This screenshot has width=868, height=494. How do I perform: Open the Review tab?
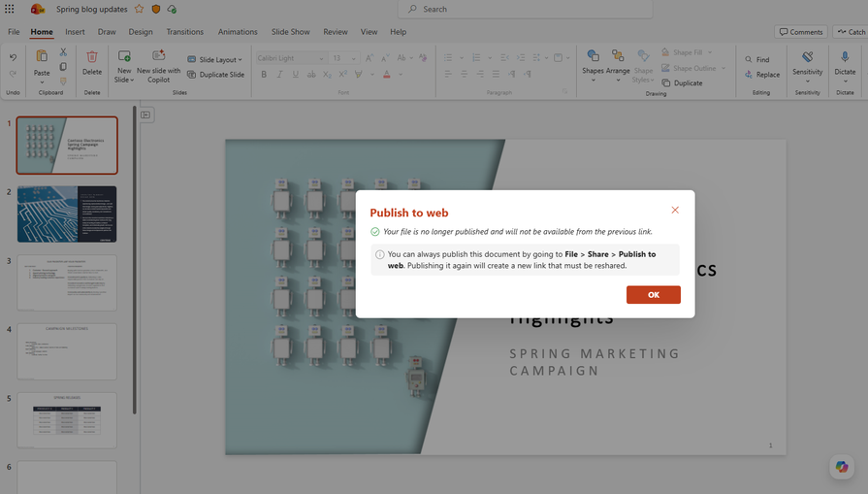(336, 32)
